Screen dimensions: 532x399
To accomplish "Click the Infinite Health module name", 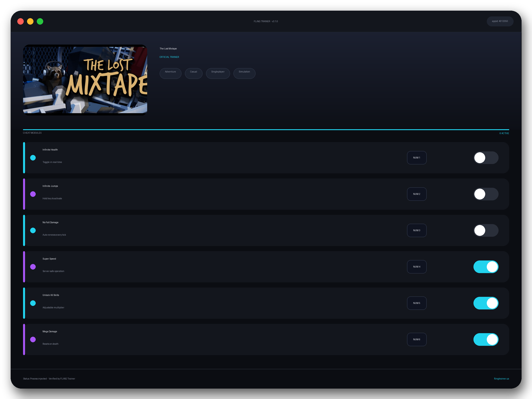I will point(50,150).
